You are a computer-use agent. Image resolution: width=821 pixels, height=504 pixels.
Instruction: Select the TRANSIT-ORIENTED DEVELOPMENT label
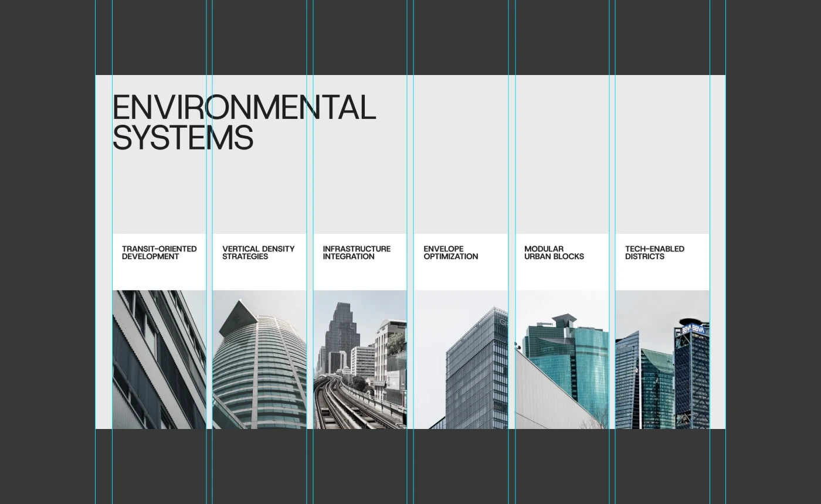159,253
